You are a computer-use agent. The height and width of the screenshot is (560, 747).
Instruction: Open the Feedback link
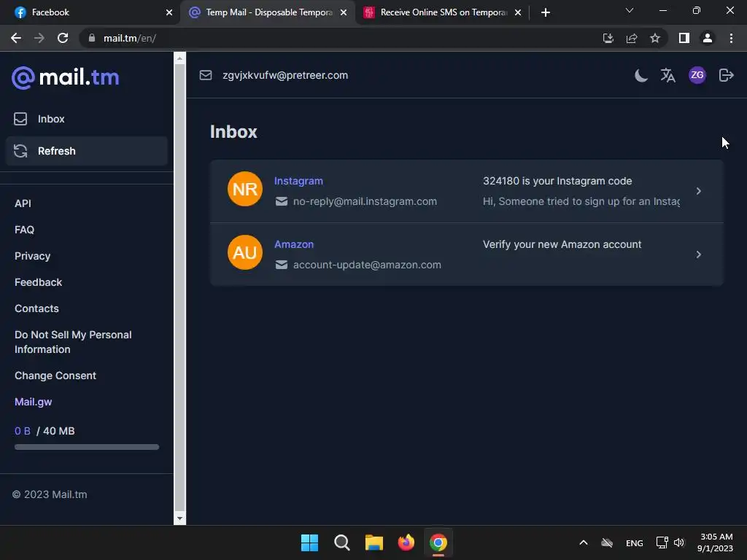[38, 282]
